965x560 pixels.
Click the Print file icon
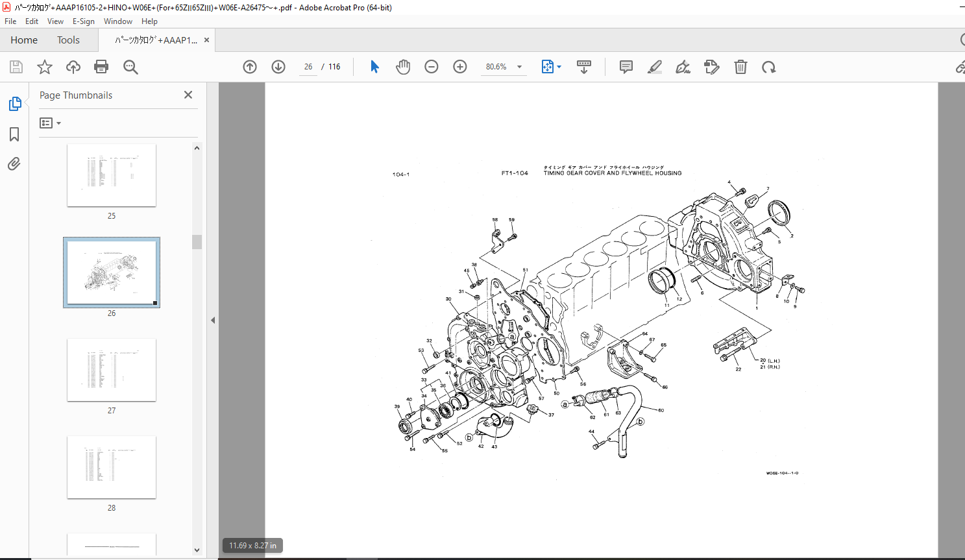[x=101, y=67]
